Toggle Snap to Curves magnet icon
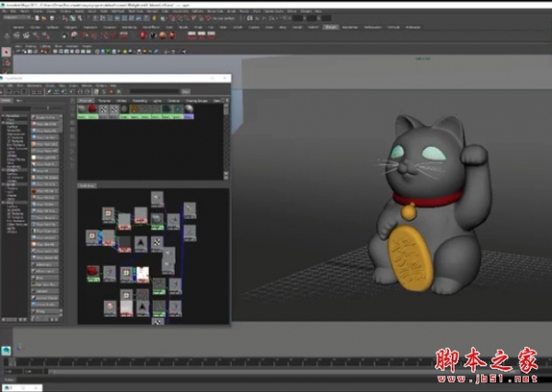Screen dimensions: 552x392 pyautogui.click(x=179, y=18)
